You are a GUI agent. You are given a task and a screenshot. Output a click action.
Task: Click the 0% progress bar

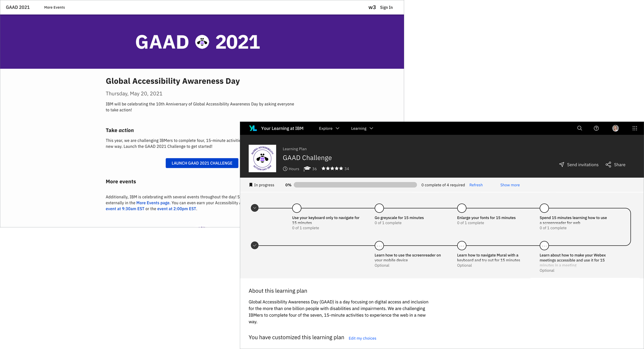point(355,185)
